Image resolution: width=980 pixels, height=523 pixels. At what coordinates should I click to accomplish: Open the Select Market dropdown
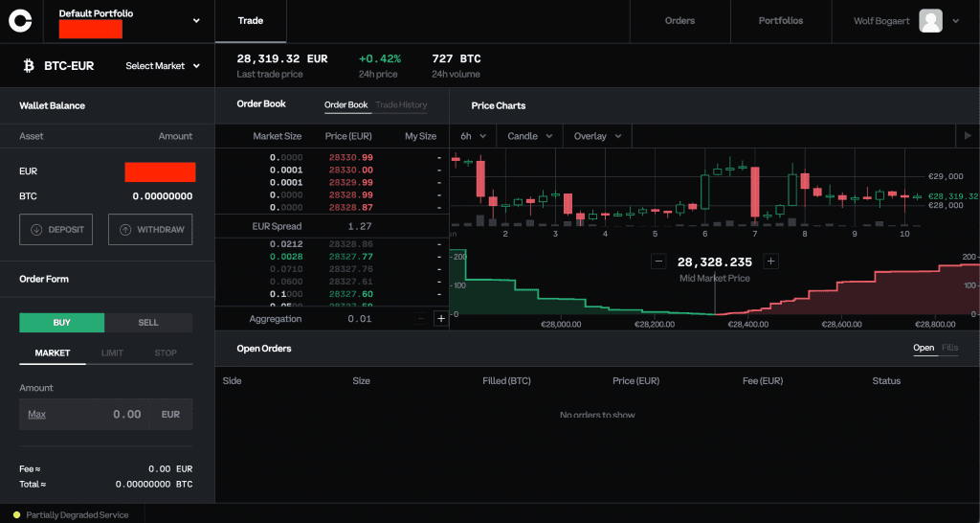pyautogui.click(x=163, y=66)
